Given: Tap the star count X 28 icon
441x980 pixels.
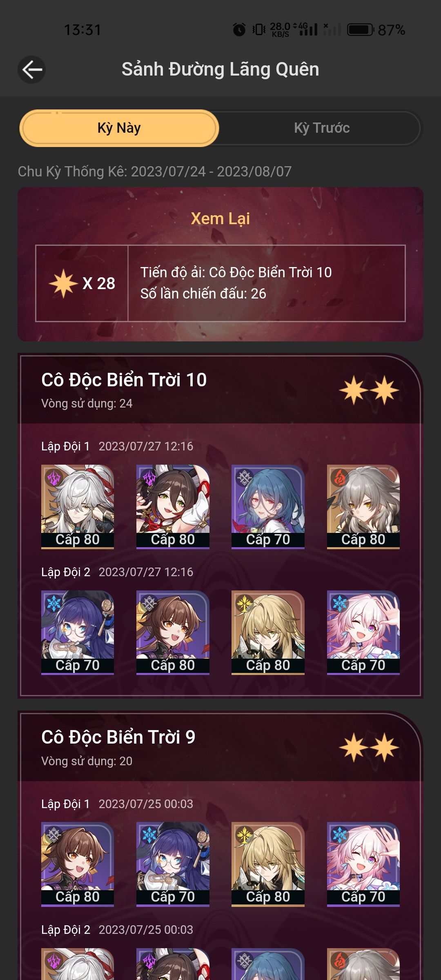Looking at the screenshot, I should (x=82, y=283).
